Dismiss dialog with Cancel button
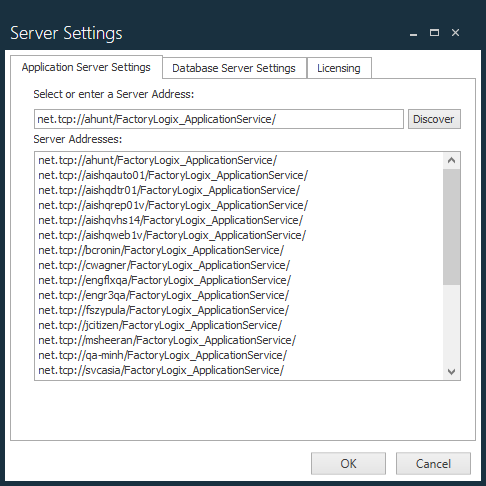The height and width of the screenshot is (486, 486). (433, 463)
